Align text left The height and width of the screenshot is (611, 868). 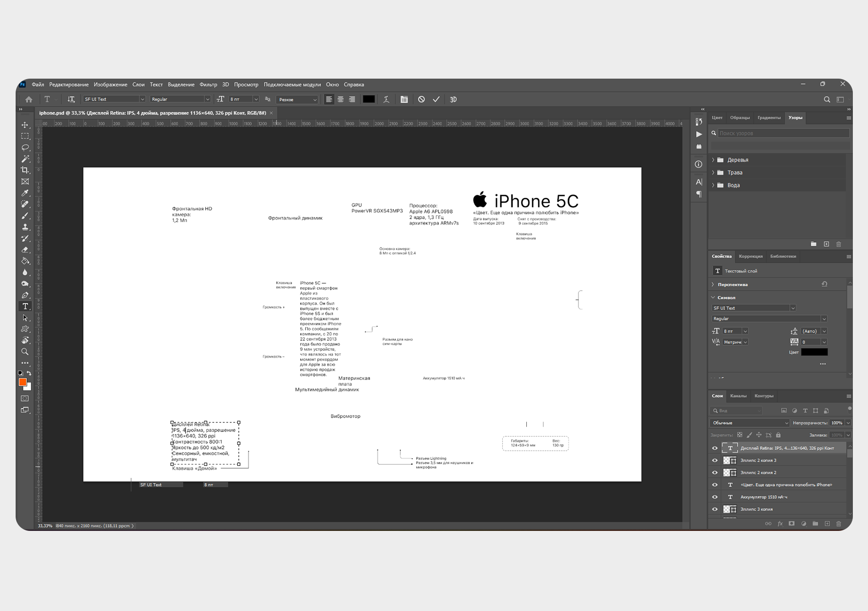click(x=329, y=99)
